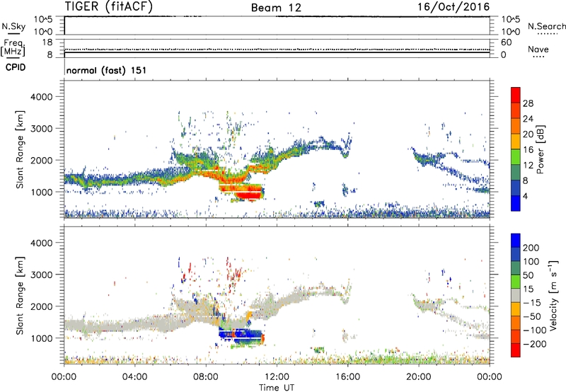Click the 'CPID' label
Screen dimensions: 566x392
coord(16,67)
